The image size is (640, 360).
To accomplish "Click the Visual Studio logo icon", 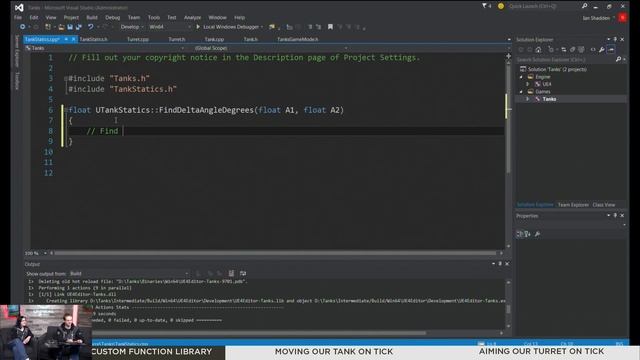I will 19,7.
